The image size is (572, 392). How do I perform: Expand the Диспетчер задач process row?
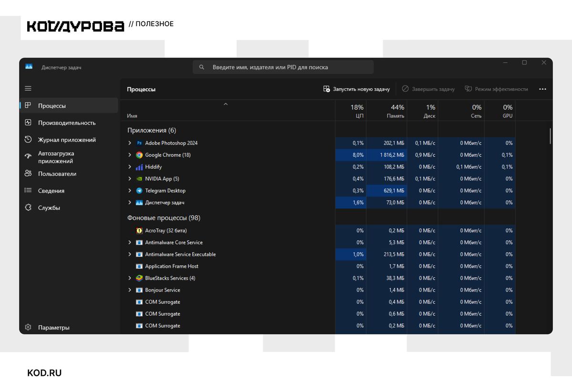130,202
